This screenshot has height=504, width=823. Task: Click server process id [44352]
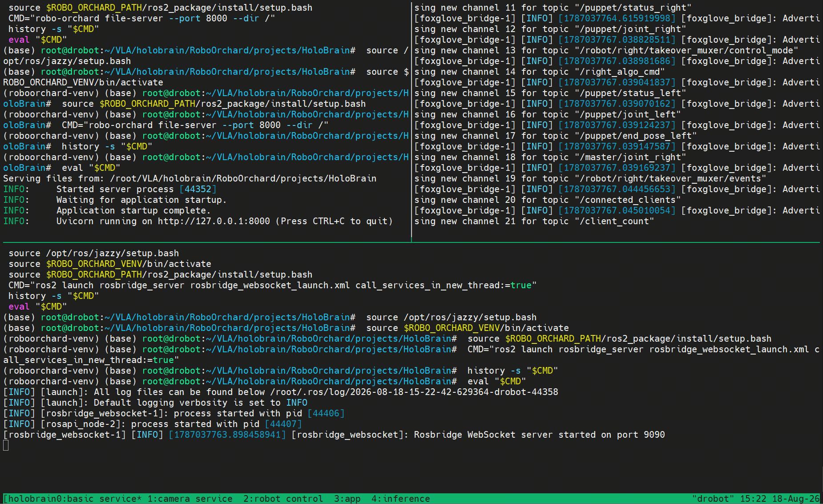coord(198,189)
